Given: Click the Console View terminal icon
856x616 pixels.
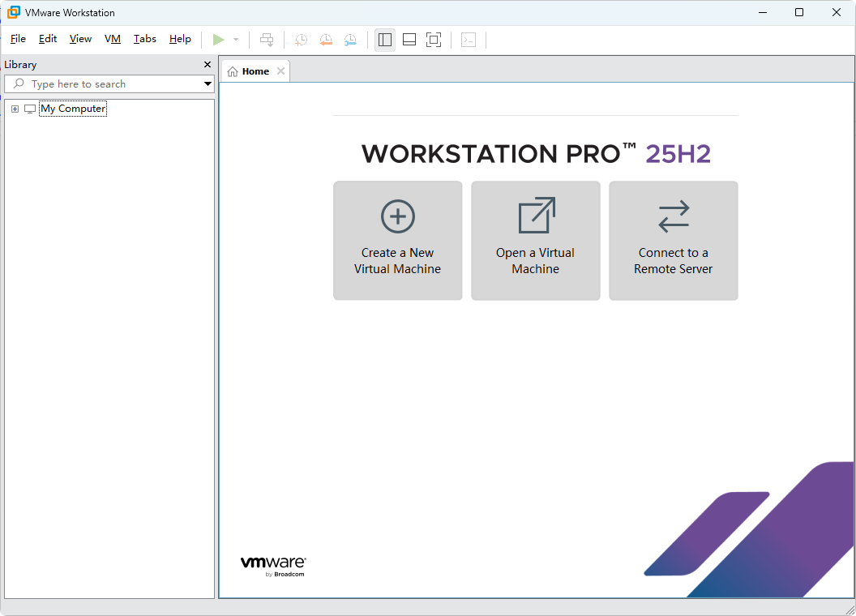Looking at the screenshot, I should pos(469,40).
